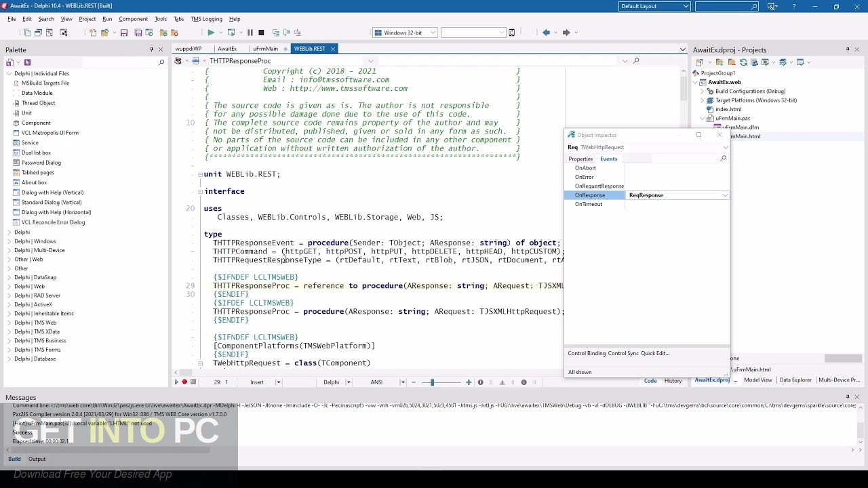The image size is (868, 488).
Task: Click the Control Binding link
Action: [587, 353]
